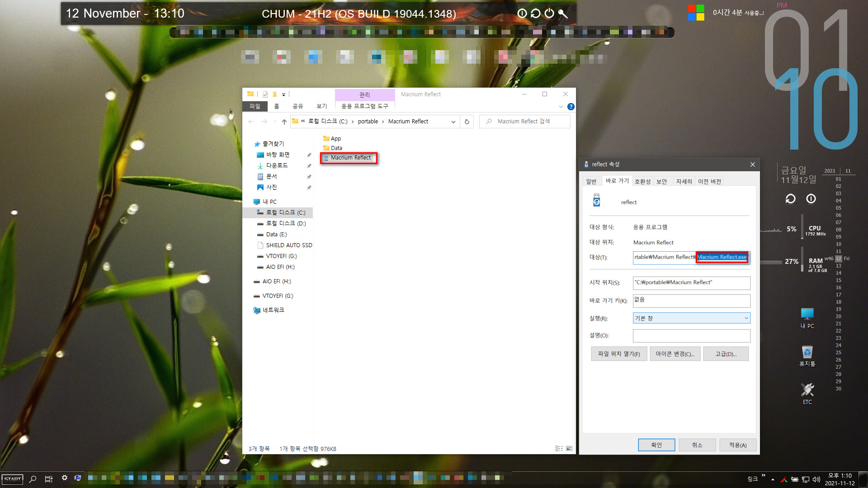Viewport: 868px width, 488px height.
Task: Select 로컬 디스크 (D:) in navigation pane
Action: coord(286,224)
